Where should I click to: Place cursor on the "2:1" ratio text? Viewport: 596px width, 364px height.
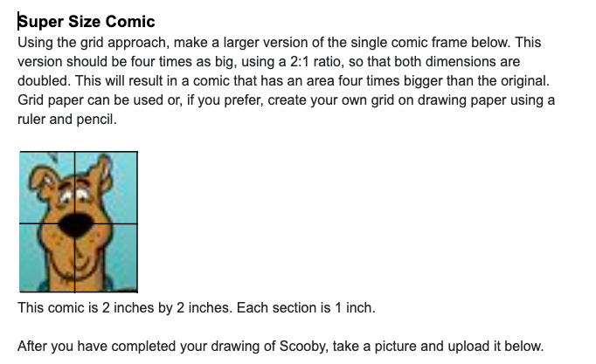coord(300,61)
